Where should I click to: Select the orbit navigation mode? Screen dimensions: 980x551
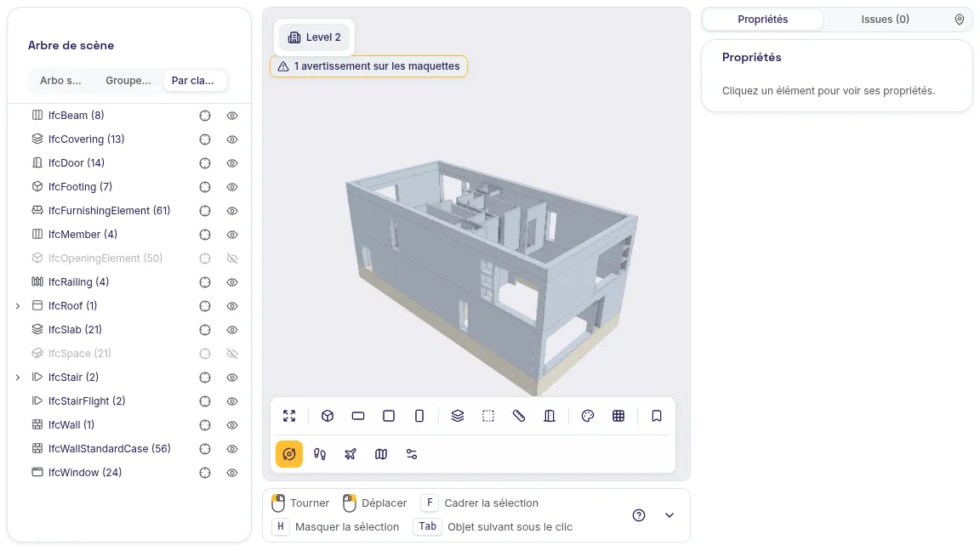[x=289, y=454]
